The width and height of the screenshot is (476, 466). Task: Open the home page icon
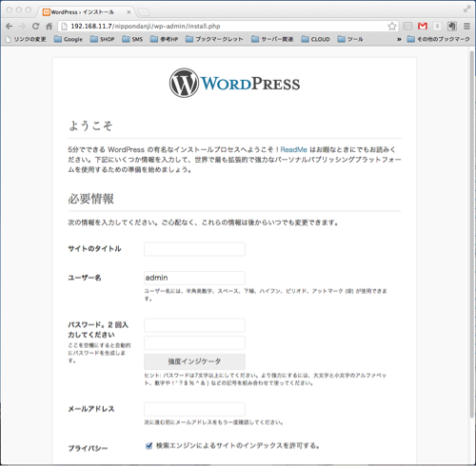click(x=49, y=27)
